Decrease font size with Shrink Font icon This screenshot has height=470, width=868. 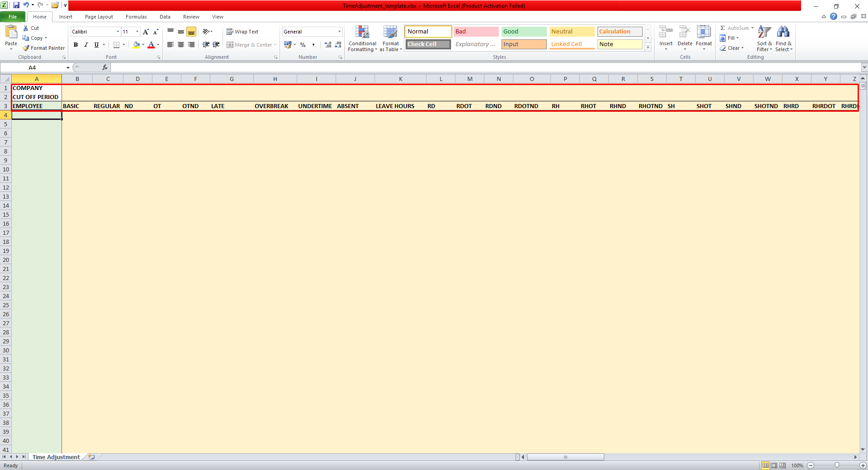[156, 32]
